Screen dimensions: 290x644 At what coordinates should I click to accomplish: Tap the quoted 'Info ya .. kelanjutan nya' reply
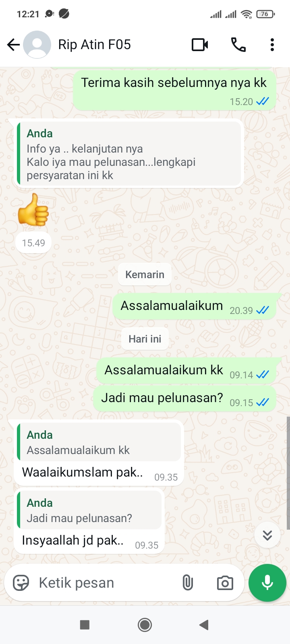pyautogui.click(x=129, y=154)
